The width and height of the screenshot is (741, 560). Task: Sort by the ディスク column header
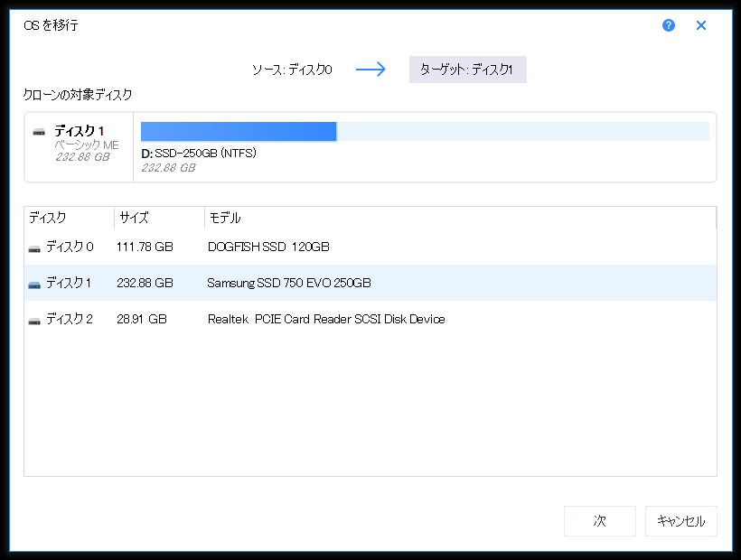pyautogui.click(x=48, y=219)
